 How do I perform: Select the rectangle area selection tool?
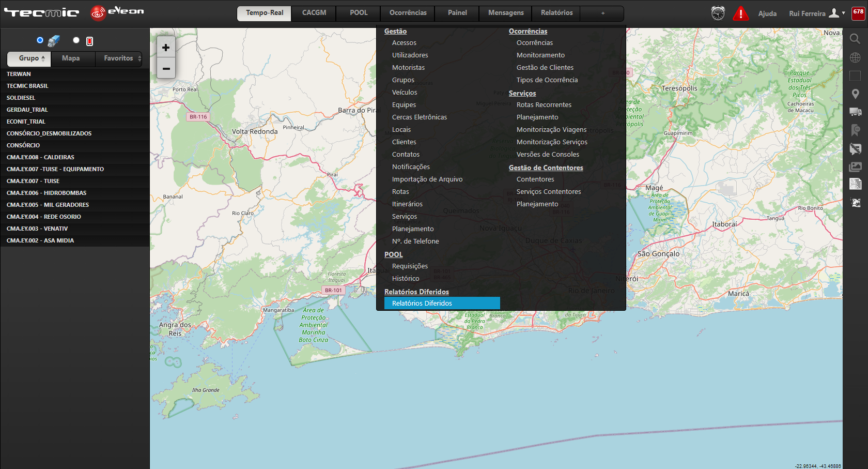coord(855,76)
